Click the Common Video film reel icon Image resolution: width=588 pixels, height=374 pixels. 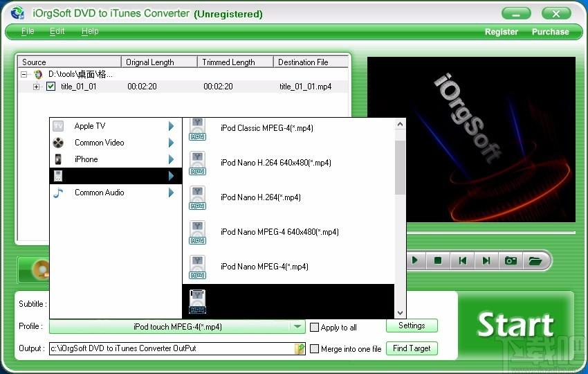[58, 143]
